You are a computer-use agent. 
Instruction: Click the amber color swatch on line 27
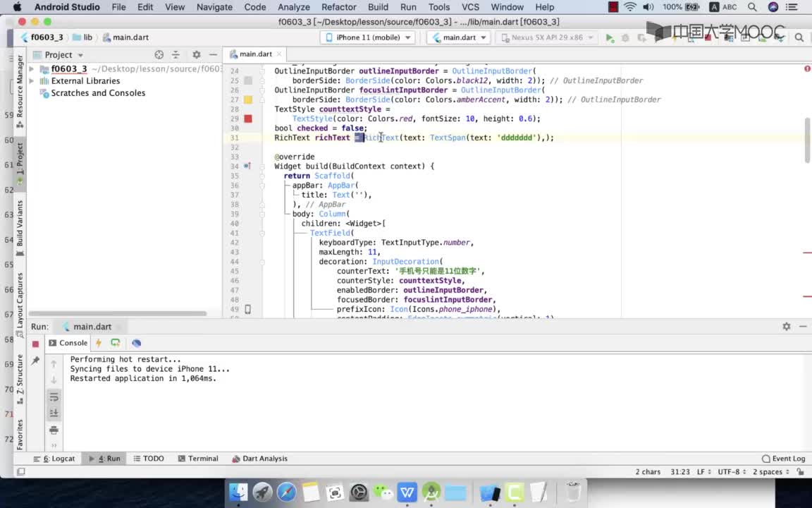coord(248,99)
